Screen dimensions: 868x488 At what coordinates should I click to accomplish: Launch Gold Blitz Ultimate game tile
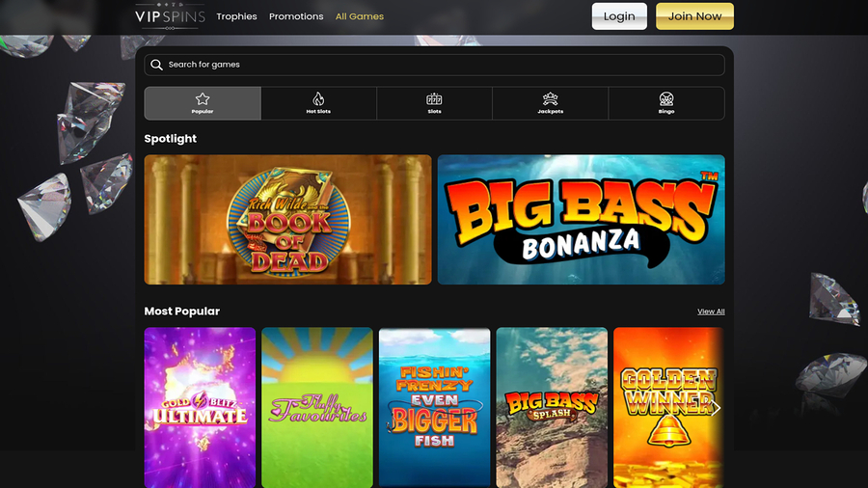point(200,407)
